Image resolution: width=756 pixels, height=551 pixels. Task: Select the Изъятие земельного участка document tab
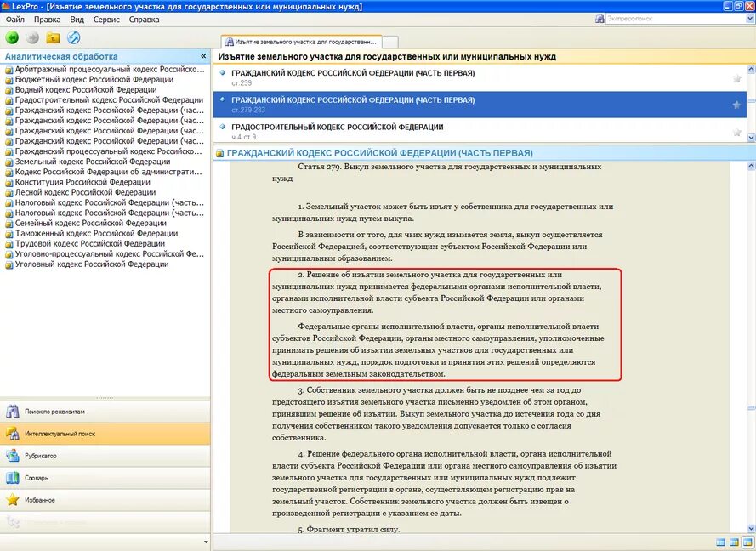(x=301, y=42)
